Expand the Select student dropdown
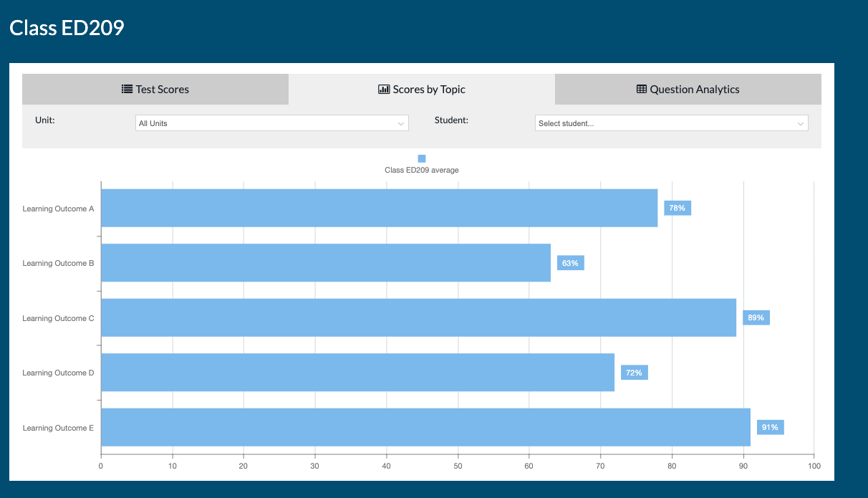 click(671, 123)
